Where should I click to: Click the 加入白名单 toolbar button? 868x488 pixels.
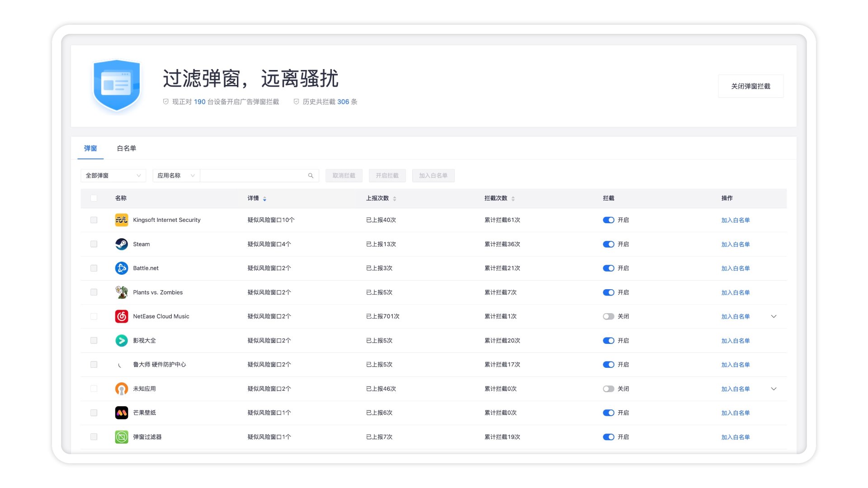pos(433,176)
